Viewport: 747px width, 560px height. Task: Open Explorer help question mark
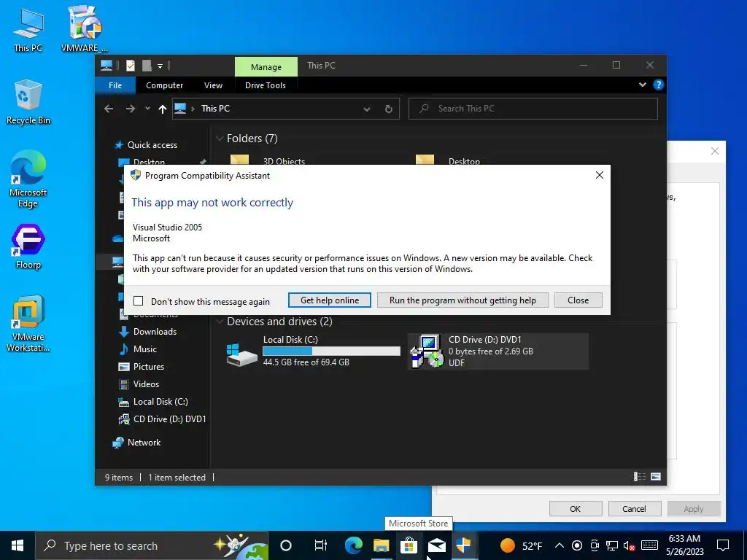659,85
